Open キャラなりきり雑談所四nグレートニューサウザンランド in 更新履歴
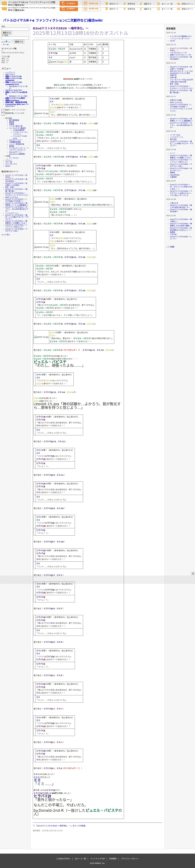The height and width of the screenshot is (868, 195). pyautogui.click(x=181, y=37)
